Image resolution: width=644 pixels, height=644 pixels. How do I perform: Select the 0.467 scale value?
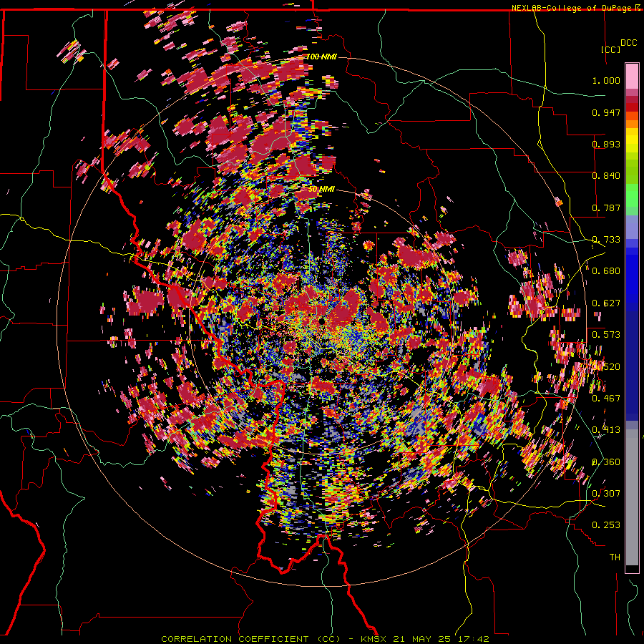point(606,399)
